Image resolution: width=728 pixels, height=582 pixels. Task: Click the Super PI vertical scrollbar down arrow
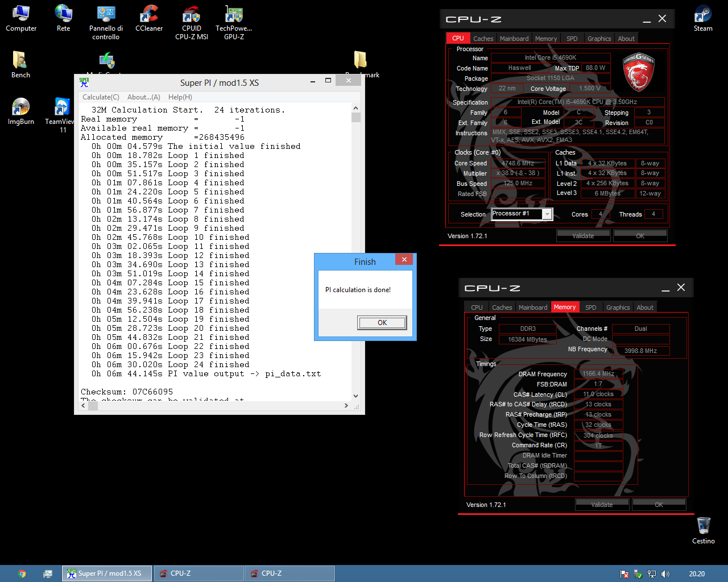coord(356,396)
